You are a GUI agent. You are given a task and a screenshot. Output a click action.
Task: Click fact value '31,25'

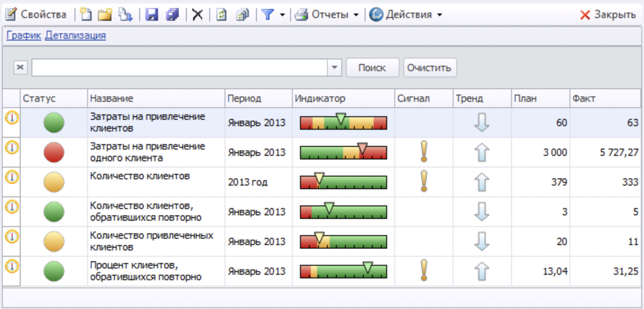click(626, 271)
